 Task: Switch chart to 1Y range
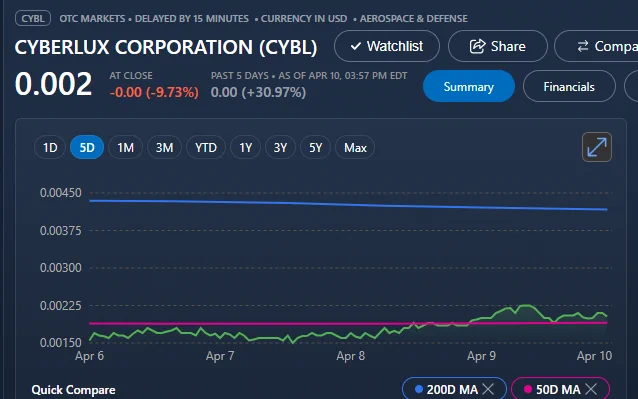[245, 147]
